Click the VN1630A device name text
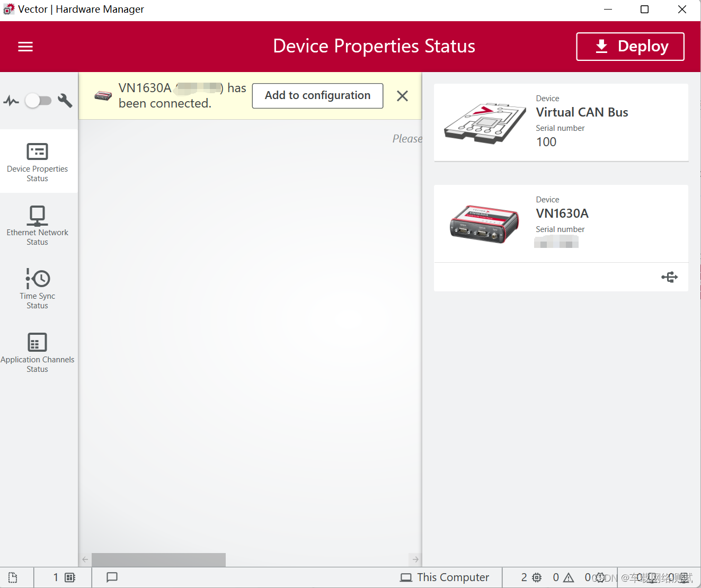The width and height of the screenshot is (701, 588). tap(562, 213)
